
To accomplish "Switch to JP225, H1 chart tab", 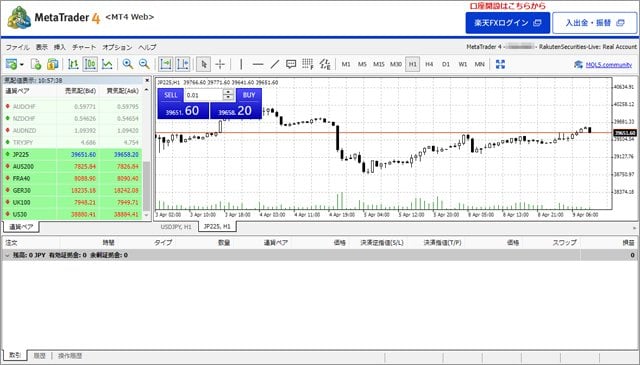I will [x=217, y=227].
